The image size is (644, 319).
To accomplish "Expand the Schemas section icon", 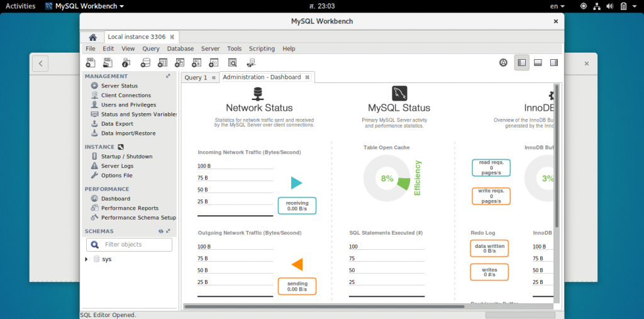I will tap(169, 232).
